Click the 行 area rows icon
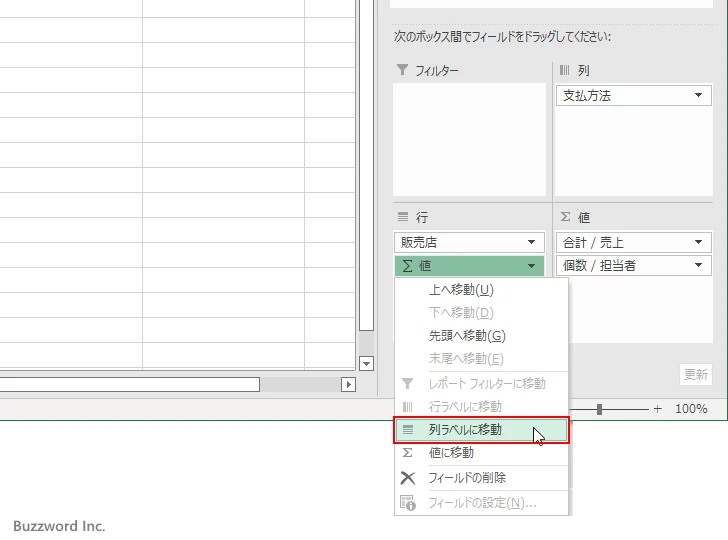The height and width of the screenshot is (540, 728). click(x=403, y=217)
